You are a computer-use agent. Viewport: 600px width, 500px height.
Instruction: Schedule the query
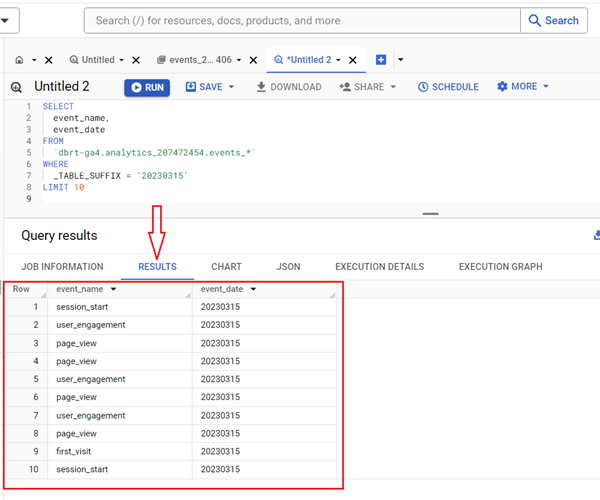click(x=448, y=87)
